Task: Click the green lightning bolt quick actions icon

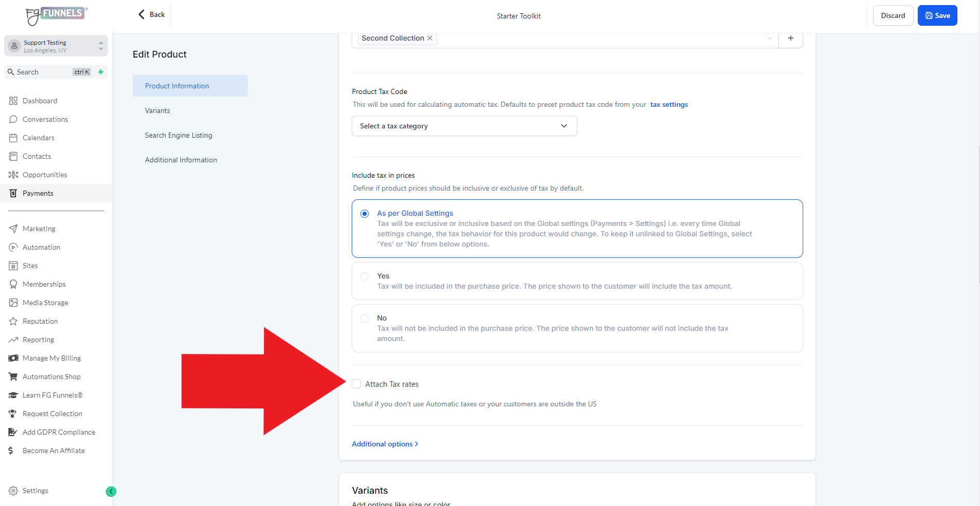Action: click(101, 72)
